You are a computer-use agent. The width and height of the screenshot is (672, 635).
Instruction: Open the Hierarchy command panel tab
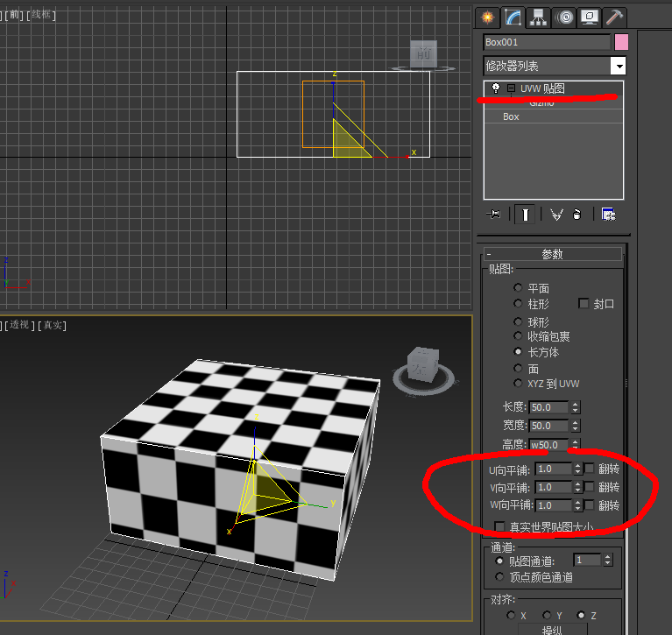point(538,18)
